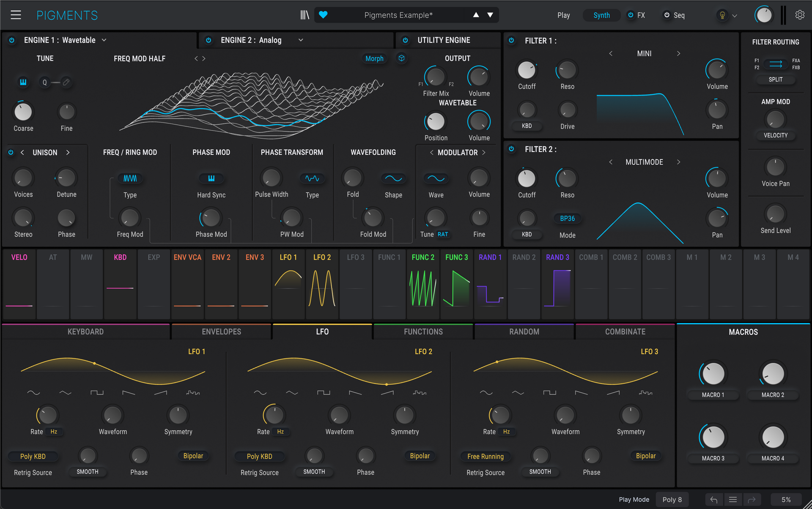Click the Filter 1 Cutoff knob
812x509 pixels.
pos(527,70)
